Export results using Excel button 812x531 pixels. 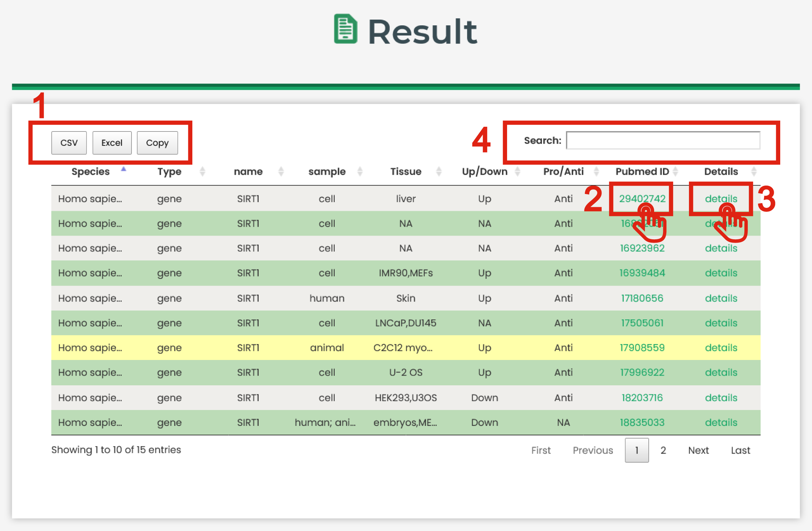tap(112, 143)
